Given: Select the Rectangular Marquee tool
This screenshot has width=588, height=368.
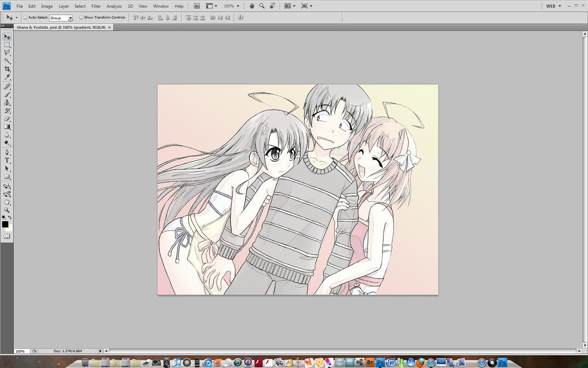Looking at the screenshot, I should 7,45.
